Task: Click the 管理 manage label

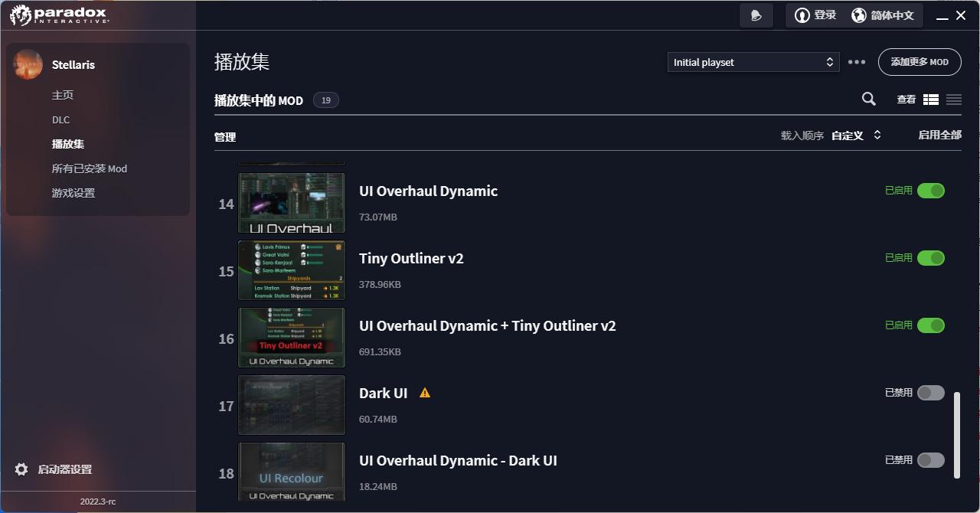Action: [225, 137]
